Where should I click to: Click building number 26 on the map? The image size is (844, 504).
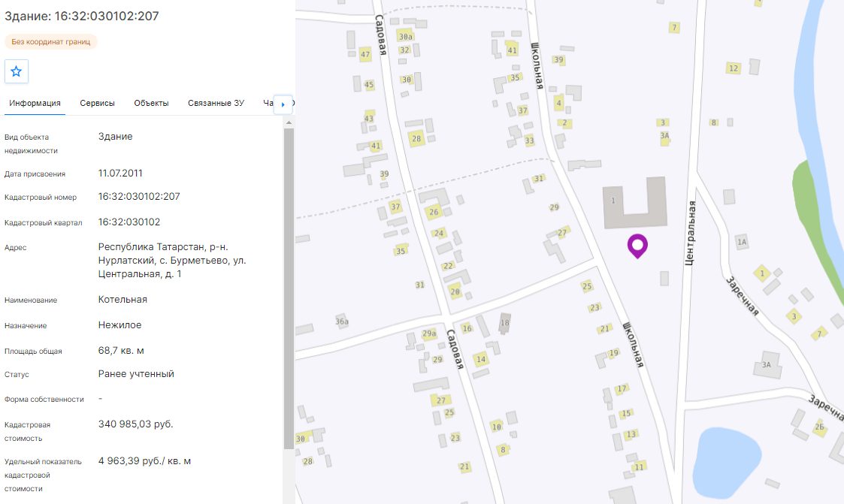pos(434,212)
